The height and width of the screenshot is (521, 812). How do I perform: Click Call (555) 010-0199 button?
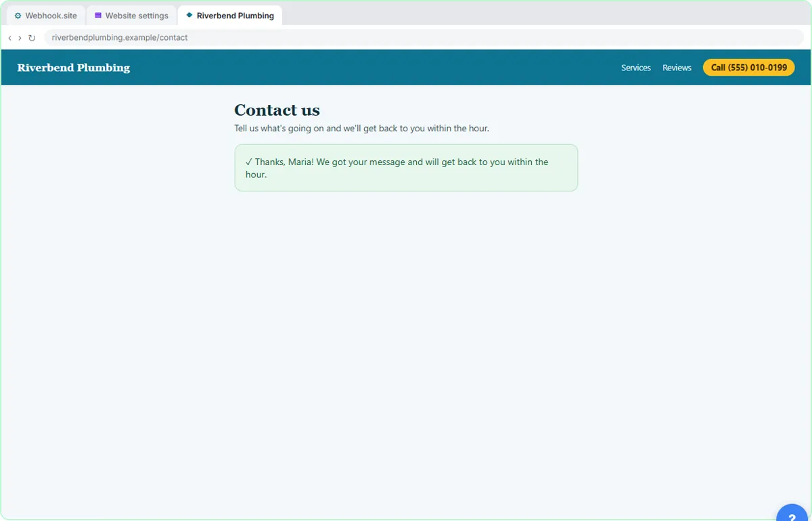749,68
